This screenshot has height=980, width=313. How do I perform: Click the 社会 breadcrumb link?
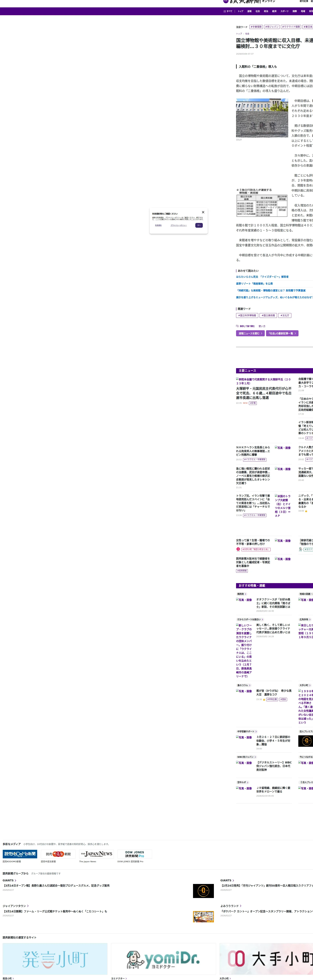[247, 34]
